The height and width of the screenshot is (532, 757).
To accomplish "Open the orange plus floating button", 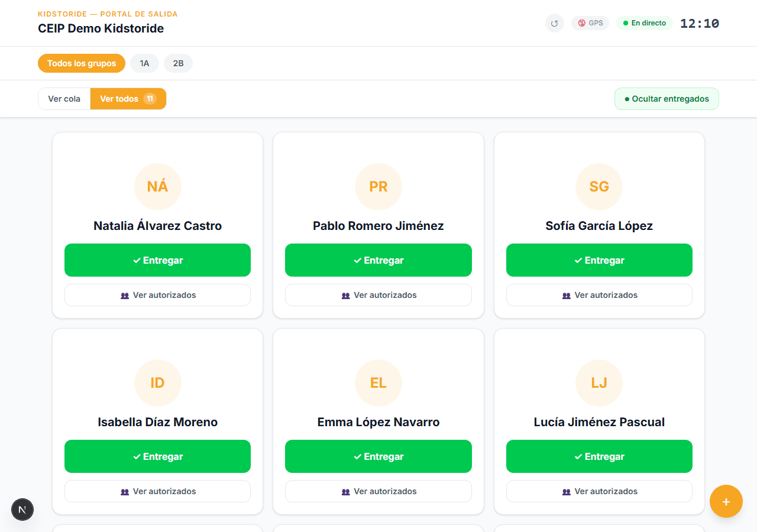I will pyautogui.click(x=726, y=501).
